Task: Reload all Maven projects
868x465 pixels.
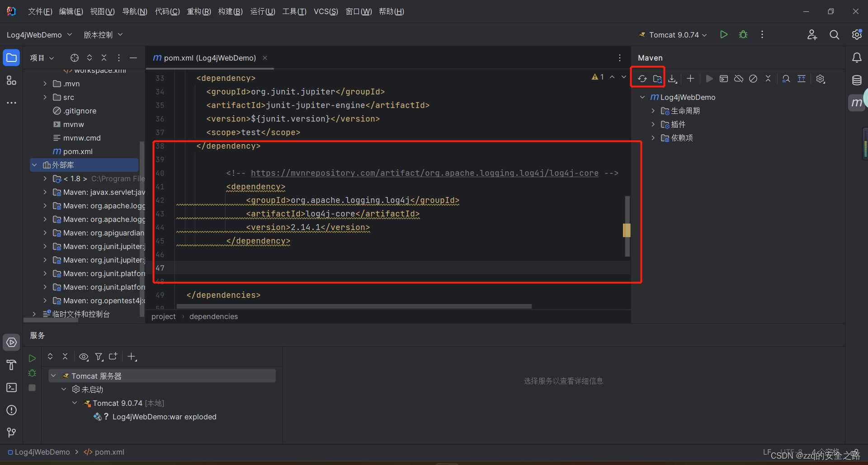Action: pos(642,79)
